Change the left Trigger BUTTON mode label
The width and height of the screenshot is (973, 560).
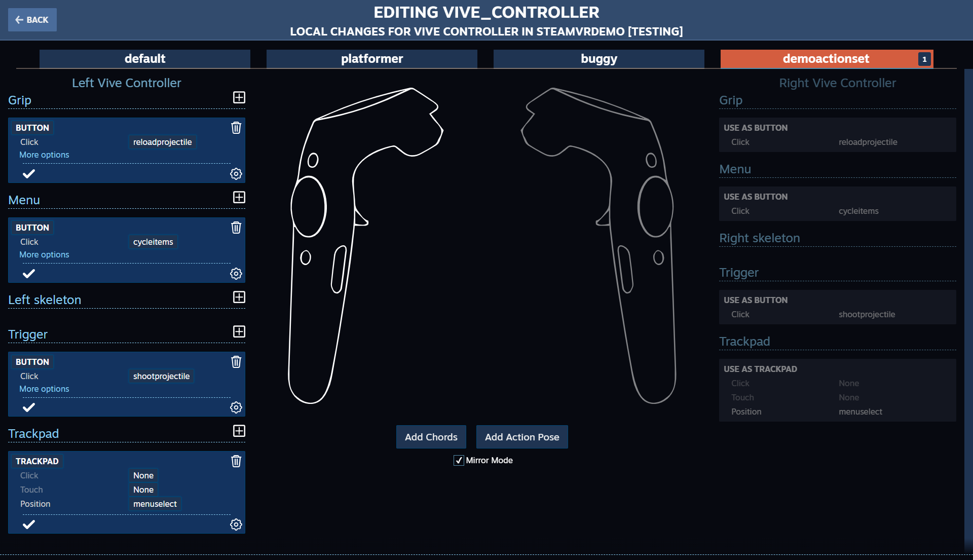[x=32, y=362]
